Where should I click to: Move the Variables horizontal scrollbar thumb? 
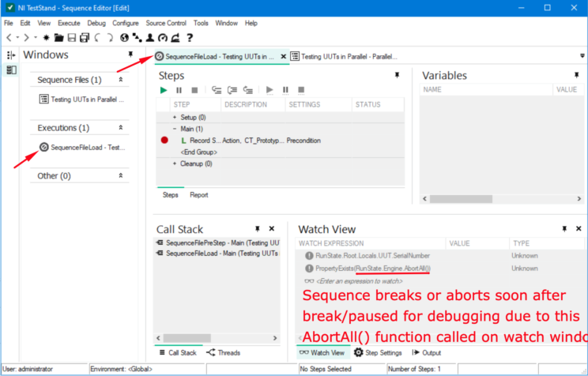click(461, 199)
